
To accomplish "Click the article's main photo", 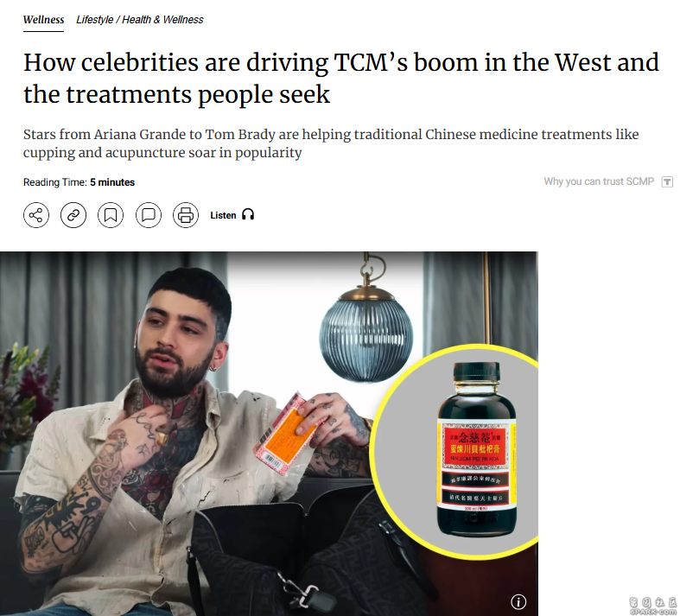I will (x=269, y=434).
